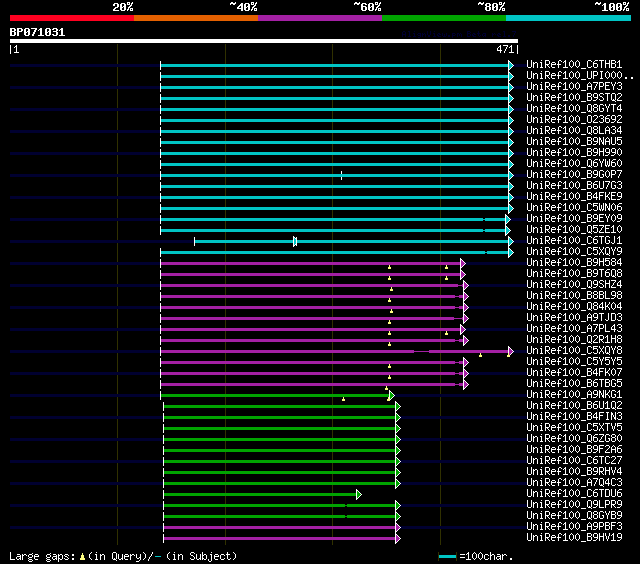Click the cyan alignment bar for UniRef100_C6THB1
The width and height of the screenshot is (640, 564).
point(335,65)
